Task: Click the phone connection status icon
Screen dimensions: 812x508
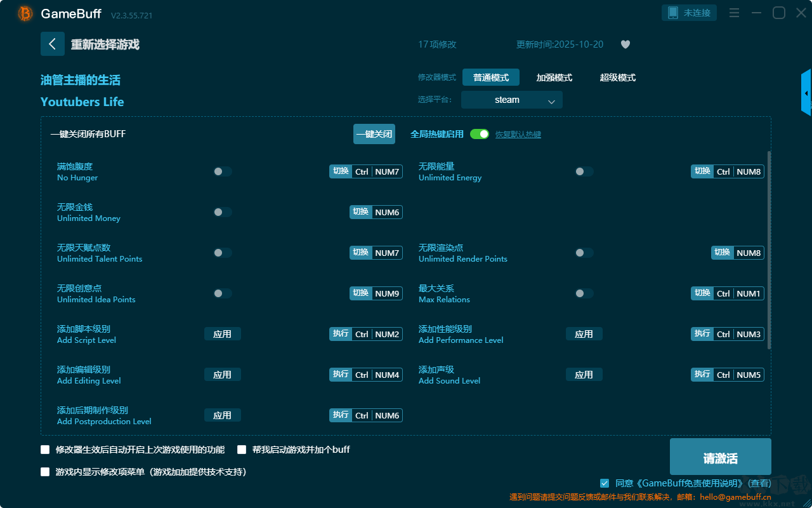Action: point(673,13)
